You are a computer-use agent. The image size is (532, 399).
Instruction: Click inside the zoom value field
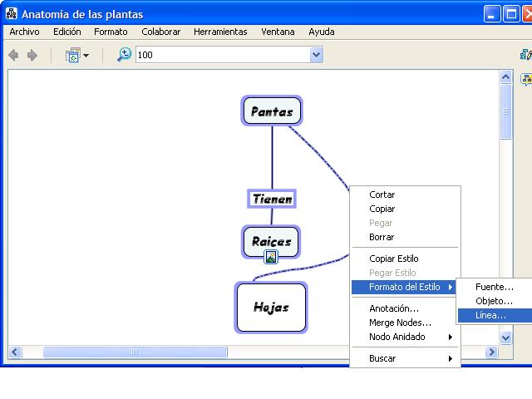pyautogui.click(x=220, y=55)
